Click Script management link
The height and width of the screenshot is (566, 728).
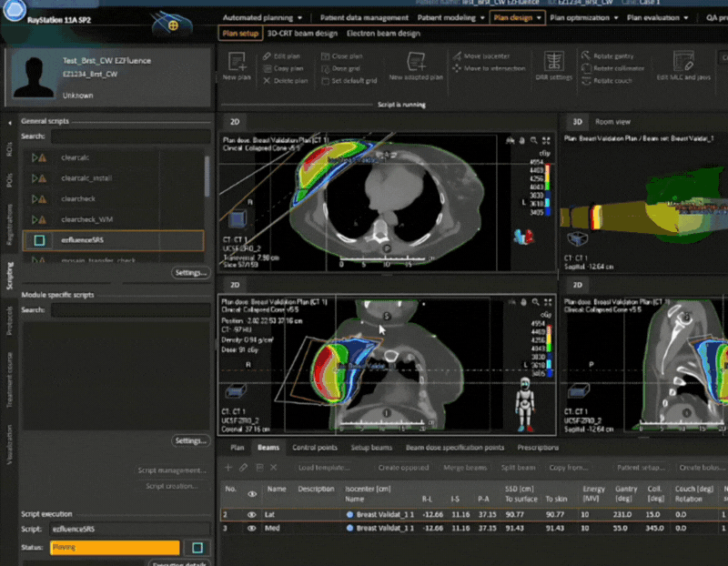171,470
